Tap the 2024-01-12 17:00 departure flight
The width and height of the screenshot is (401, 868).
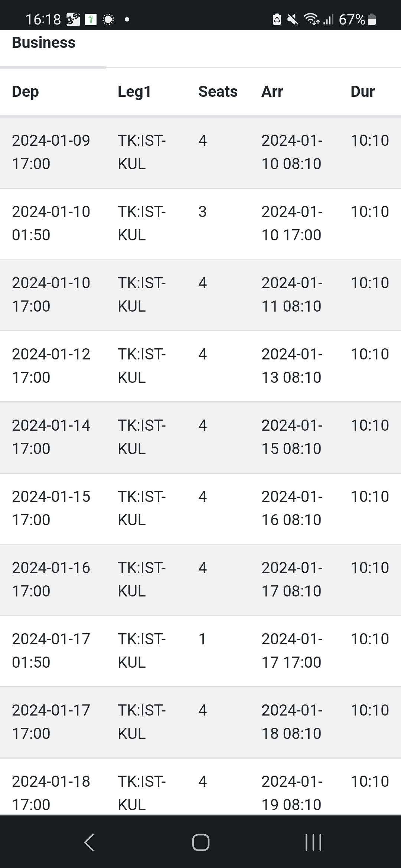coord(200,366)
